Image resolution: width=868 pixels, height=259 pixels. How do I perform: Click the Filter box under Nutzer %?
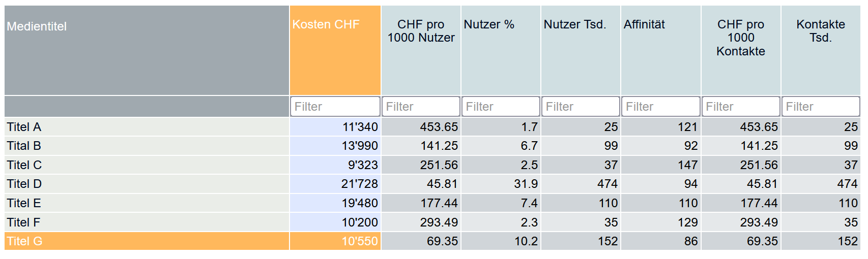click(x=501, y=107)
